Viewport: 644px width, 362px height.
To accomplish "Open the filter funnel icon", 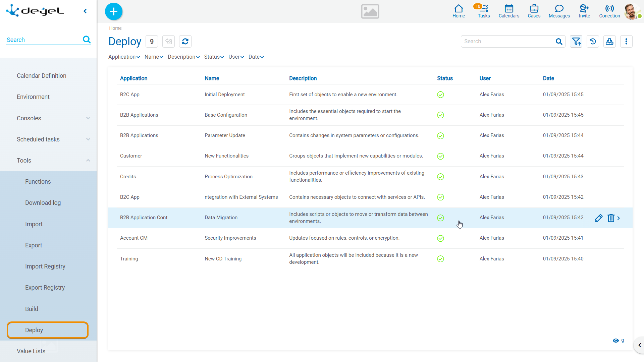I will (x=576, y=42).
